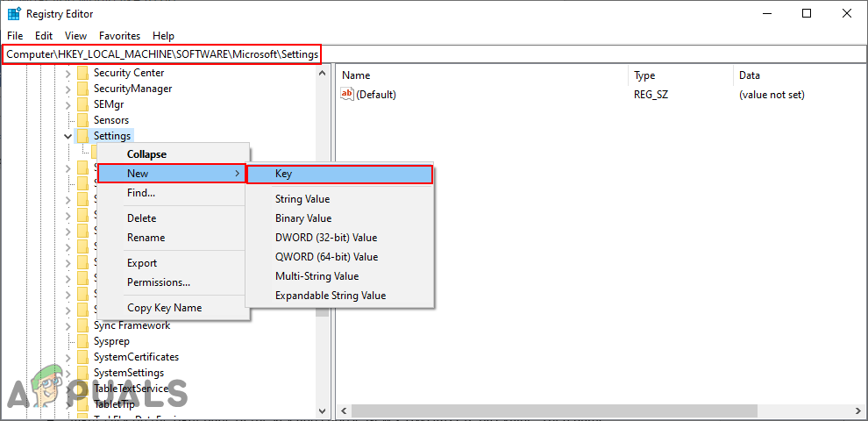Screen dimensions: 868x421
Task: Expand the SecurityManager key
Action: 68,89
